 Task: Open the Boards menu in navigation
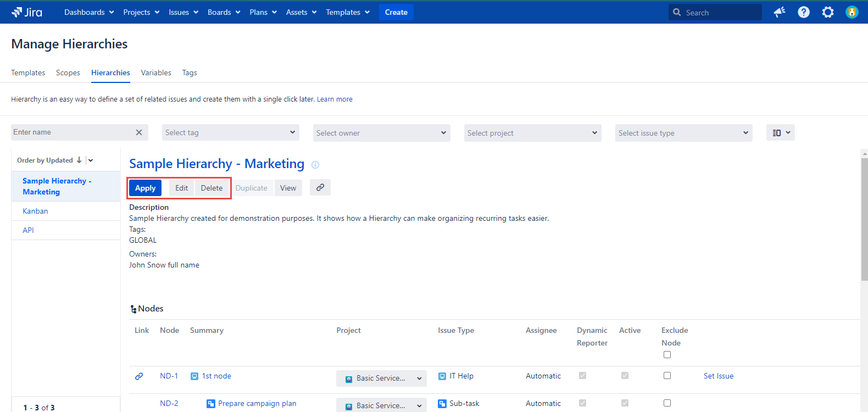click(x=224, y=12)
